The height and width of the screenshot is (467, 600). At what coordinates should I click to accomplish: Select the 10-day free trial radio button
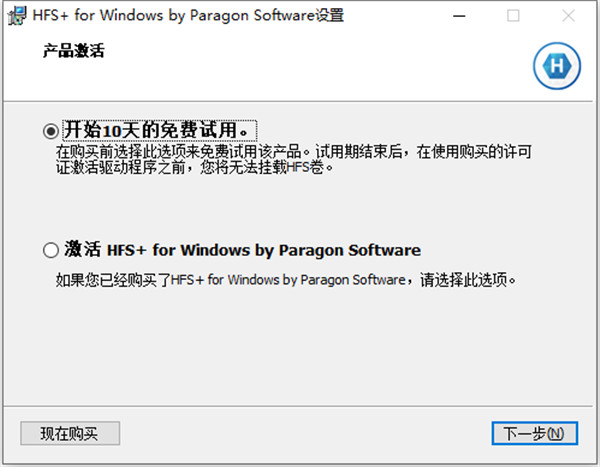51,131
